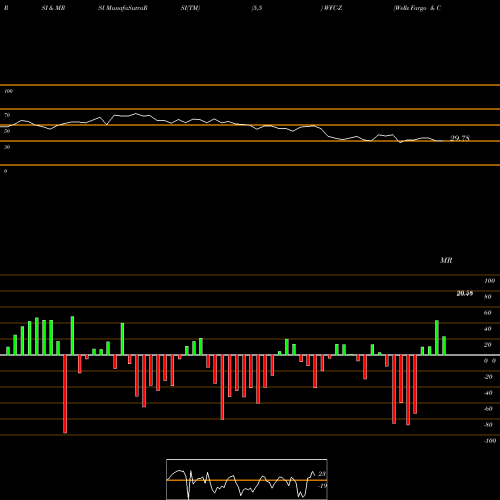Click the 'SI(TM)' header label
The height and width of the screenshot is (500, 500).
(190, 8)
